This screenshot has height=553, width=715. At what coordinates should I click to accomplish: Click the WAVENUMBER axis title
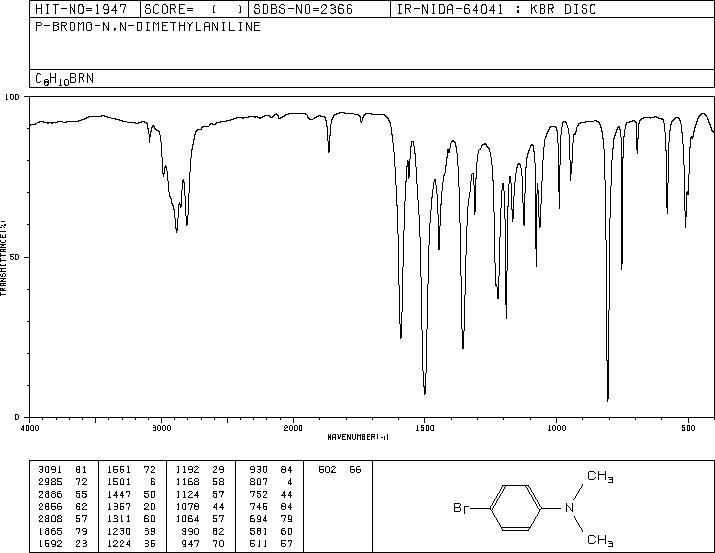pos(358,437)
